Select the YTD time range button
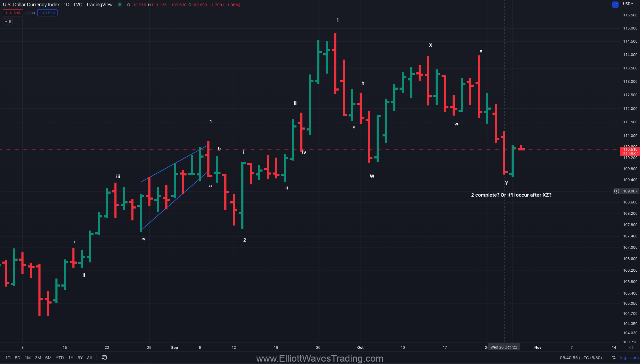 pos(60,358)
